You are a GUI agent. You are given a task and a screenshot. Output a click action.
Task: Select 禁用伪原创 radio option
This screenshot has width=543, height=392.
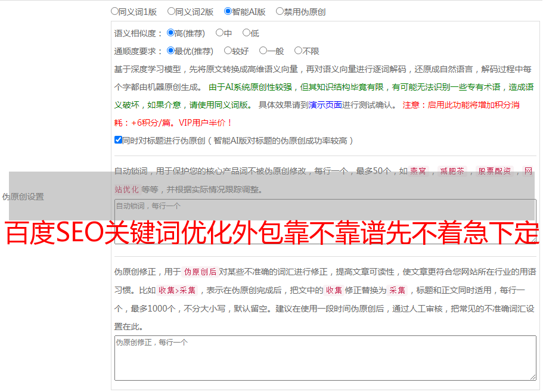tap(280, 11)
